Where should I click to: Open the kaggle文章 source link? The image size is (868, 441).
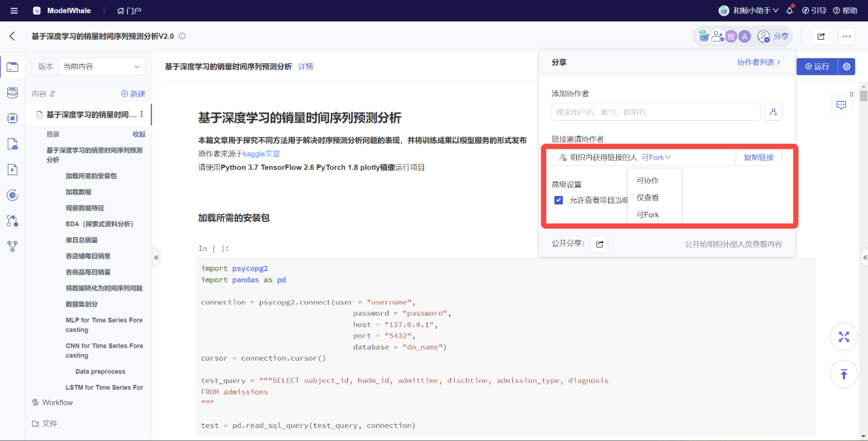pos(262,154)
